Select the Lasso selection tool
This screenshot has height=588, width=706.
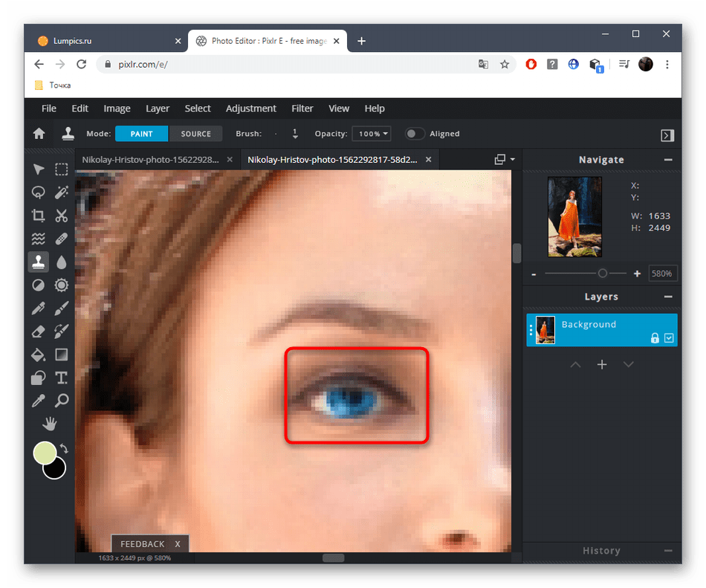[x=38, y=193]
